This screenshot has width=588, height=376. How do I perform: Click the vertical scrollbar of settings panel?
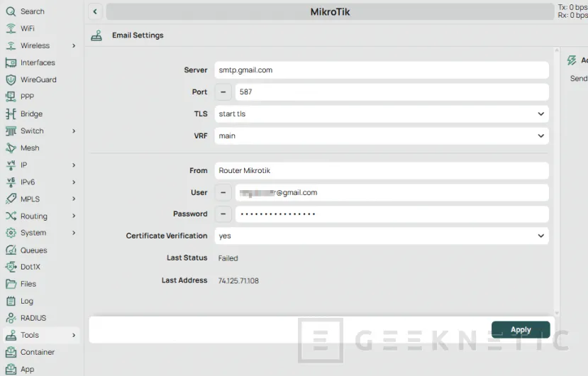[x=557, y=182]
